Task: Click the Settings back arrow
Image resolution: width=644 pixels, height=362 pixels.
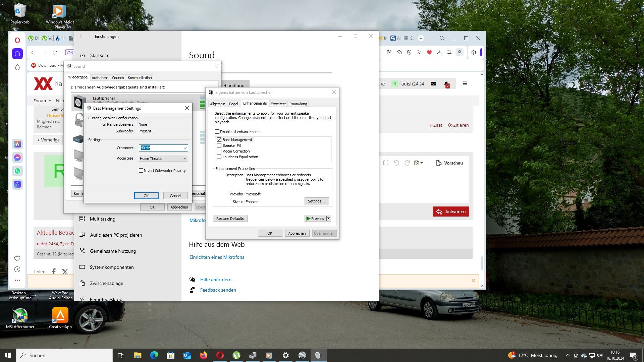Action: (x=82, y=36)
